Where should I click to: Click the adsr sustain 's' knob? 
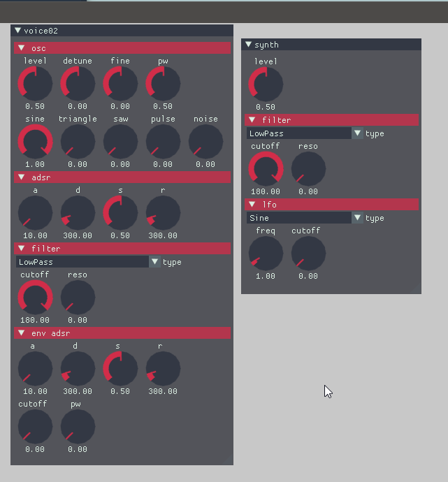(x=120, y=213)
